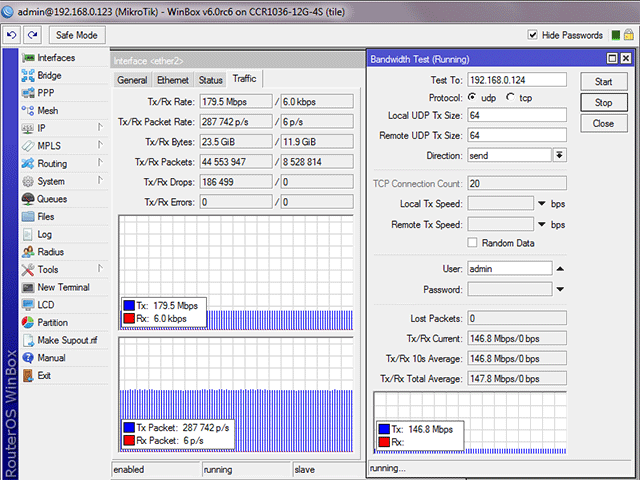Open the Log icon
Image resolution: width=640 pixels, height=480 pixels.
[28, 234]
